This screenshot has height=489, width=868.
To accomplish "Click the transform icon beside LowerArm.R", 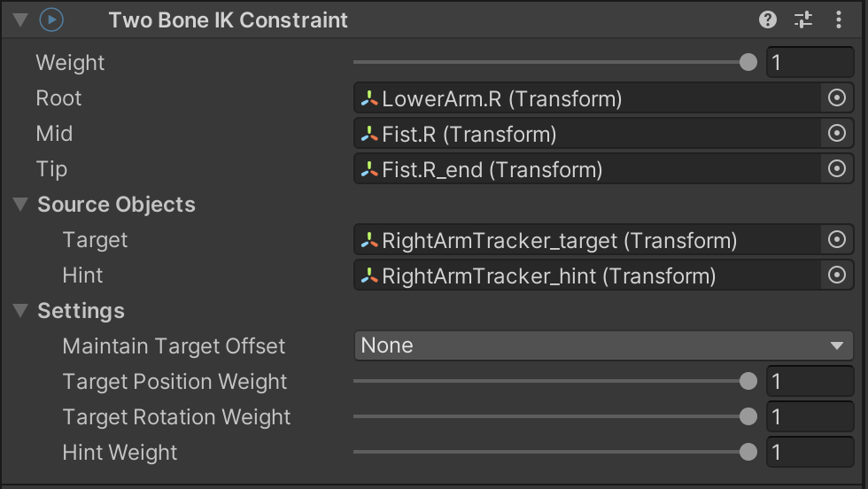I will pyautogui.click(x=369, y=99).
